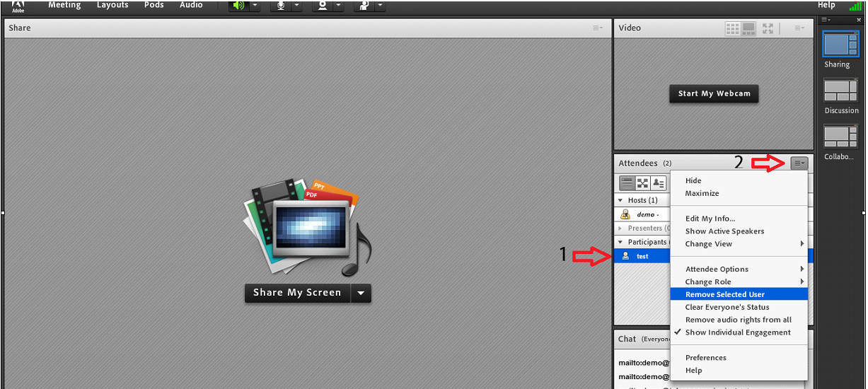Open the Attendees pod options menu icon
868x389 pixels.
[799, 163]
